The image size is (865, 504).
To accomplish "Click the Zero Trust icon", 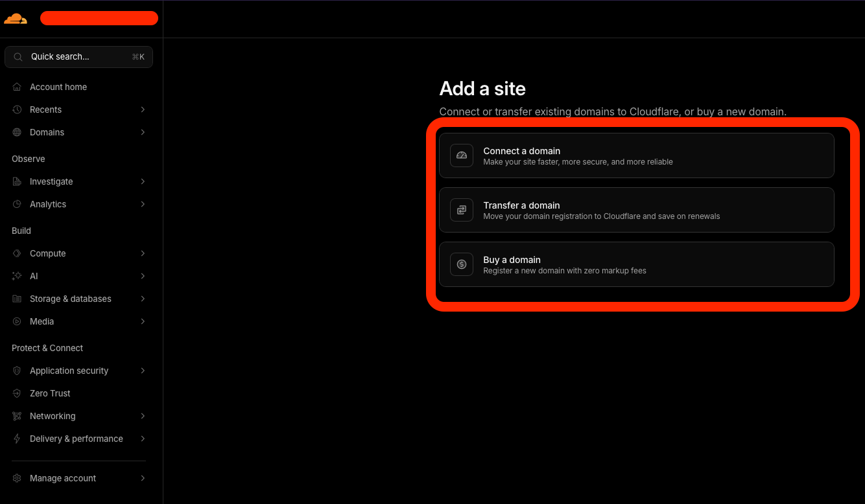I will coord(18,393).
